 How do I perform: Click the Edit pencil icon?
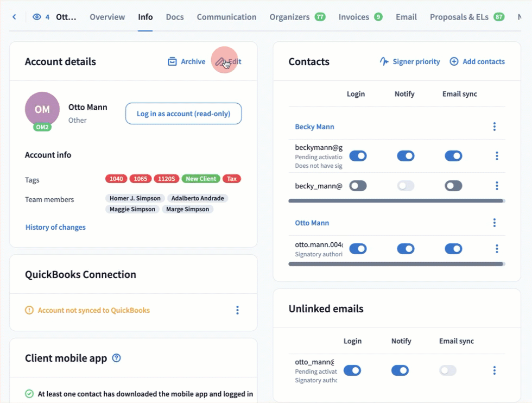click(x=220, y=62)
